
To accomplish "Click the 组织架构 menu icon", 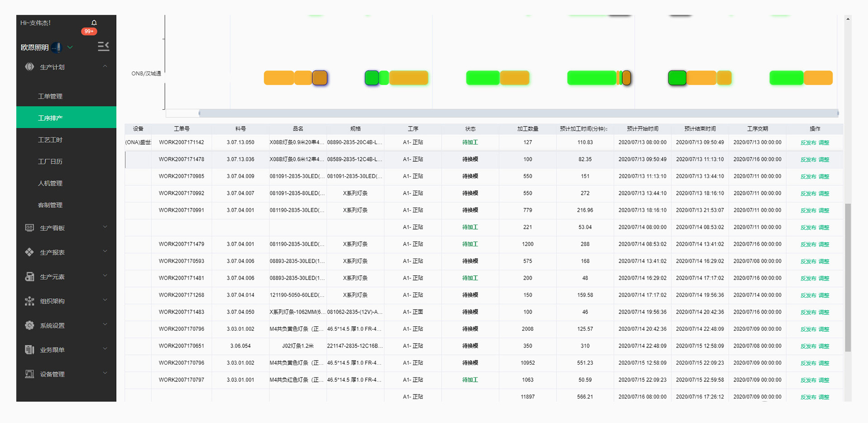I will point(29,301).
